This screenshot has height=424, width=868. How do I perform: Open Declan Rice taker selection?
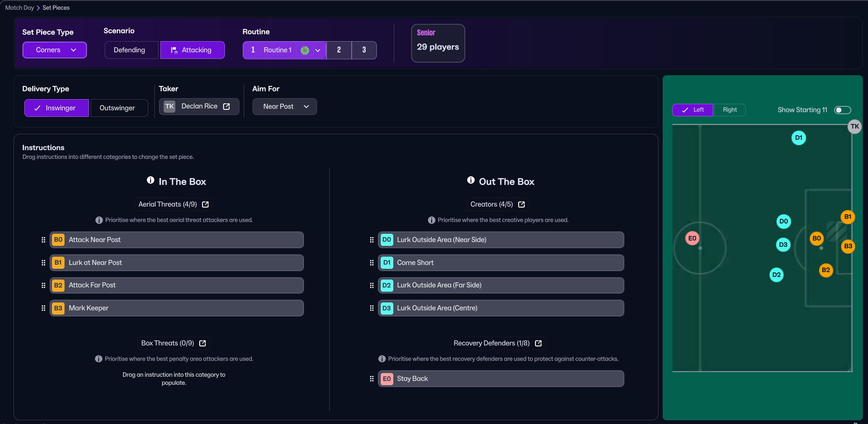[x=199, y=107]
